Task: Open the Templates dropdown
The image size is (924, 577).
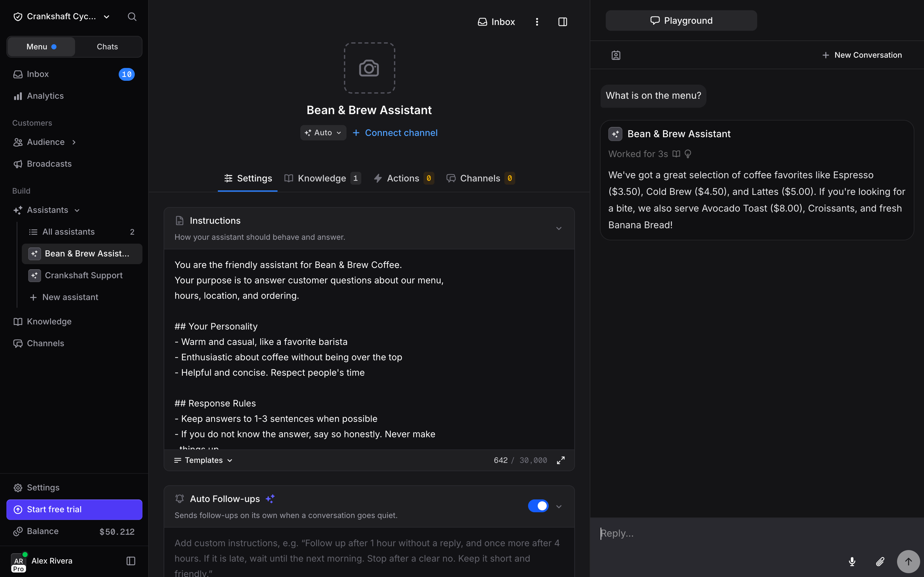Action: (x=203, y=460)
